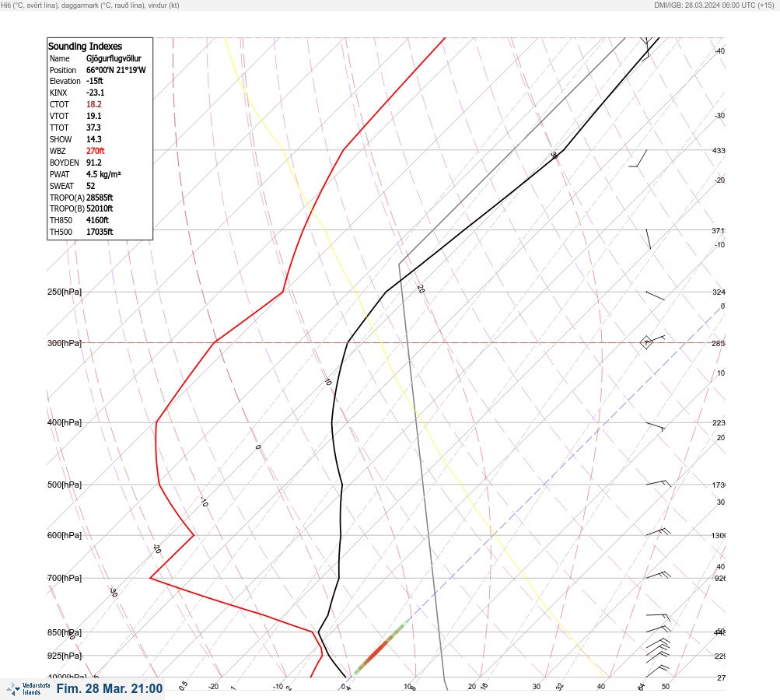Click the TTOT value 37.3
Screen dimensions: 780x700
pos(93,128)
